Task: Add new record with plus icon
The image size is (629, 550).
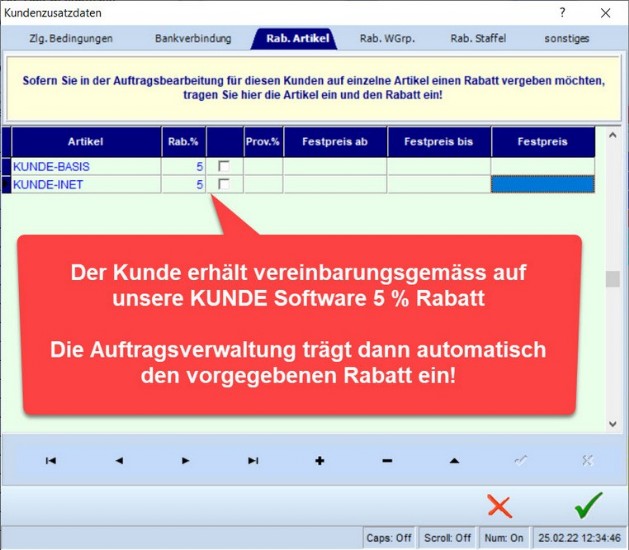Action: pos(320,460)
